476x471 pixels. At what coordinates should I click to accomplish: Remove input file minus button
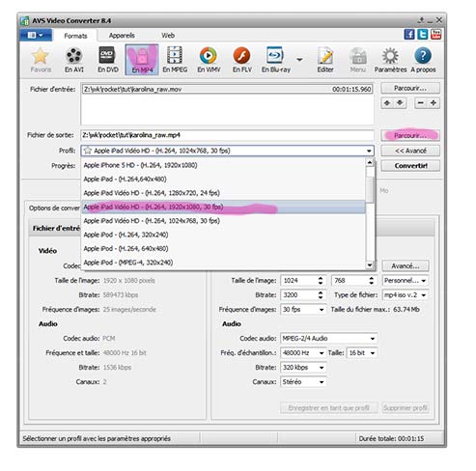[421, 103]
